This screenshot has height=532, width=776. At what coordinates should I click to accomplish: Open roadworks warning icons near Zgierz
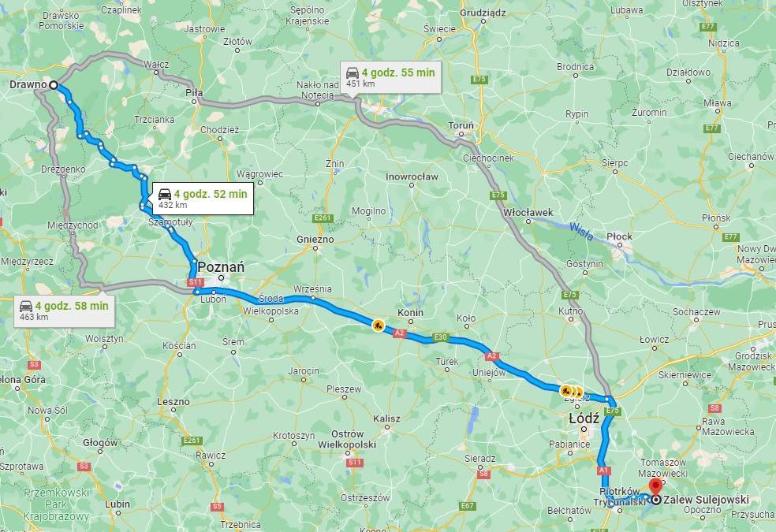(x=572, y=392)
